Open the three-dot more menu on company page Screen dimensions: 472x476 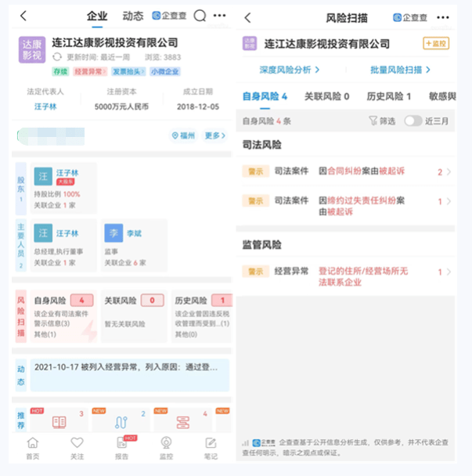tap(220, 16)
